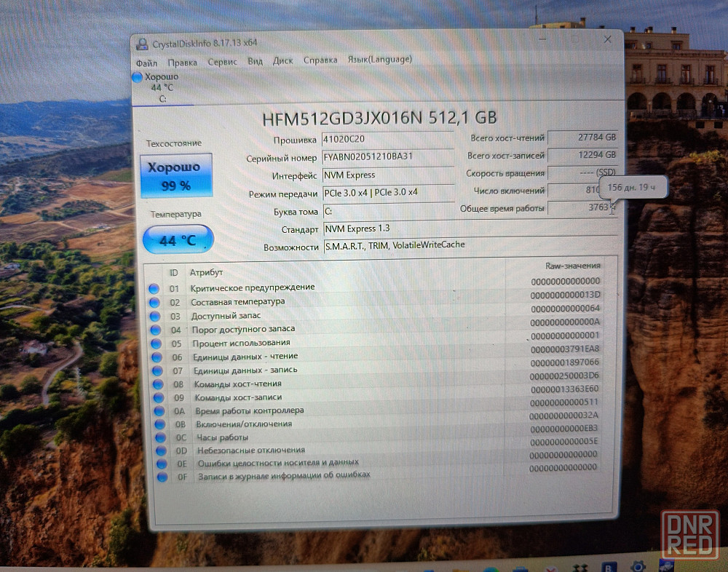Viewport: 728px width, 572px height.
Task: Click status circle for Критическое предупреждение row
Action: pyautogui.click(x=154, y=288)
